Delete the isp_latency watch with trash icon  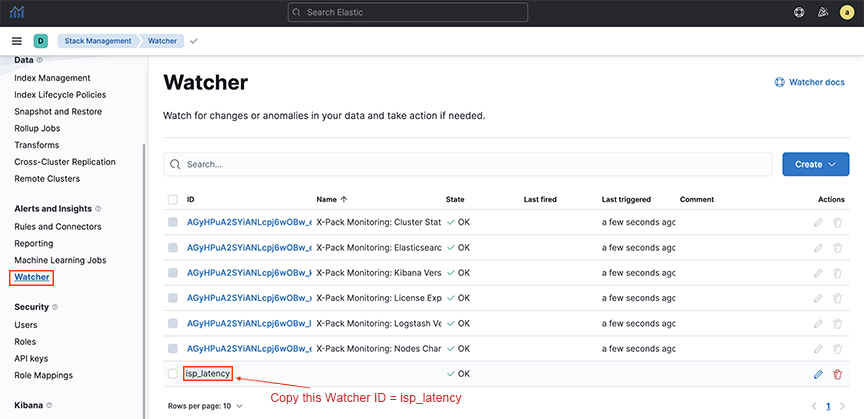[838, 374]
